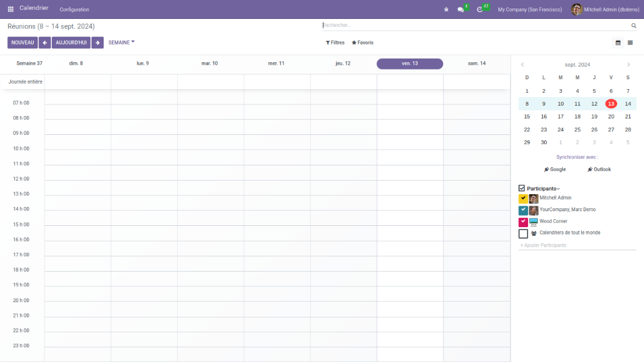
Task: Open the Favoris dropdown
Action: [x=362, y=43]
